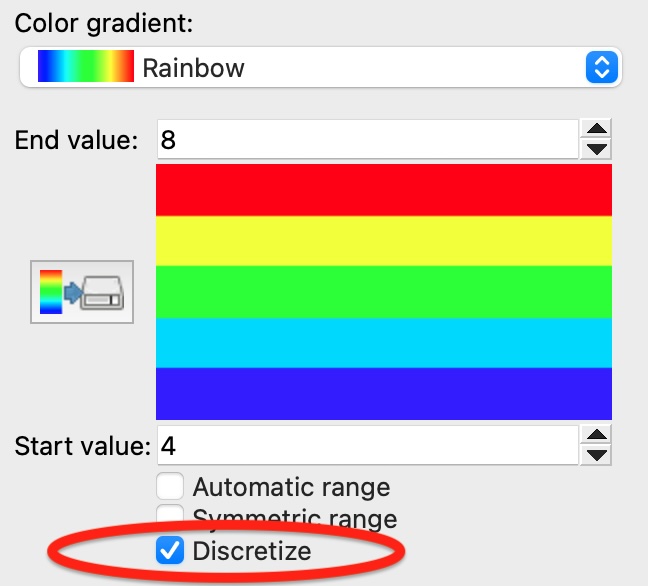Click the End value input field

tap(366, 139)
